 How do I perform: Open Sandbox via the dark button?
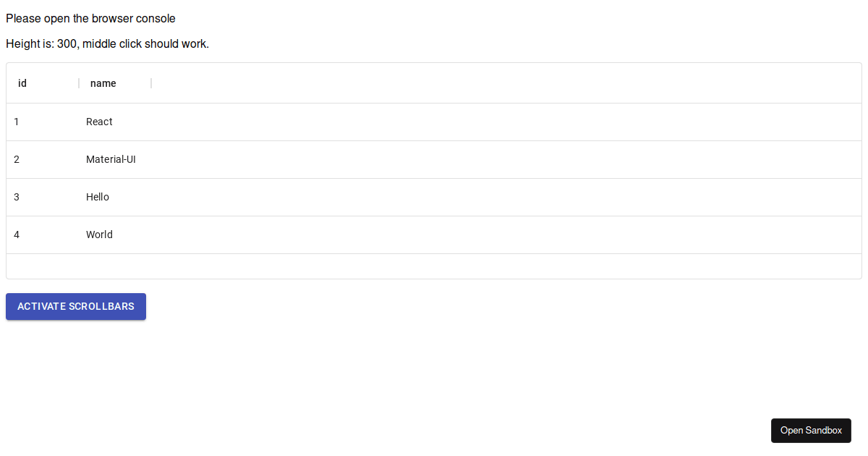(811, 431)
